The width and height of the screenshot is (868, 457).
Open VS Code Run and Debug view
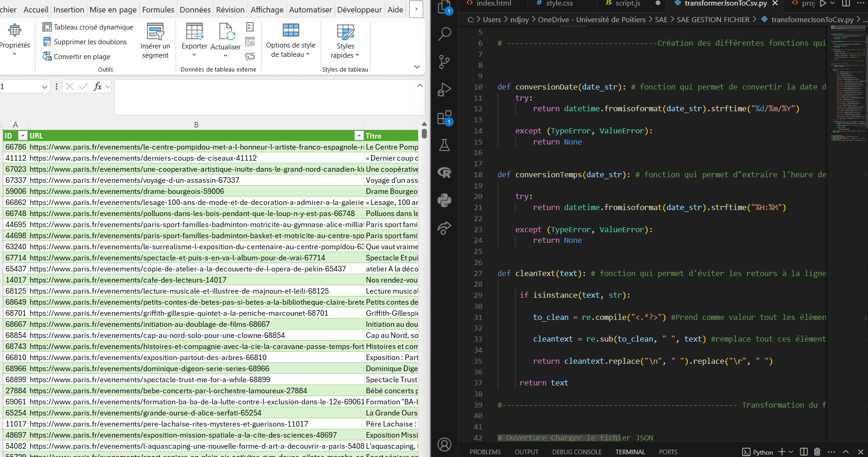click(444, 90)
